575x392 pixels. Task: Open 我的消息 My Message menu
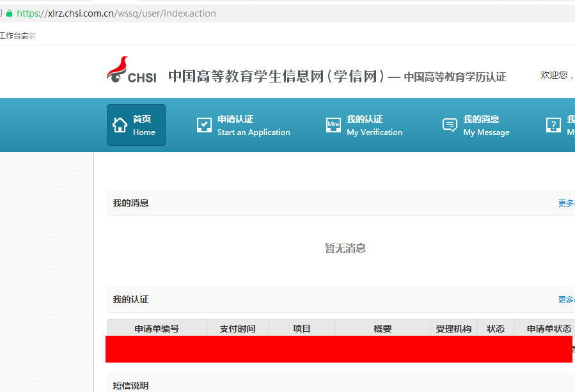coord(476,125)
